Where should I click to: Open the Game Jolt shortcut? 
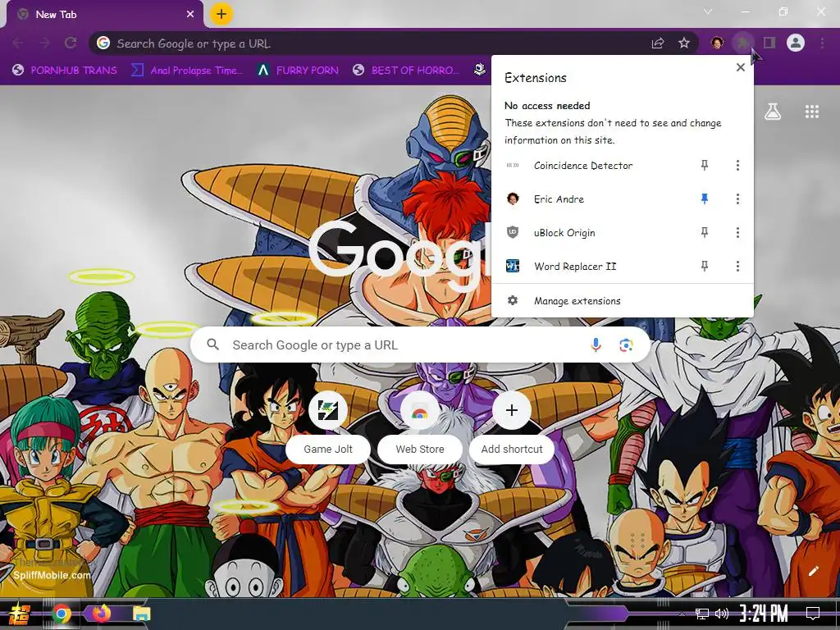[328, 427]
